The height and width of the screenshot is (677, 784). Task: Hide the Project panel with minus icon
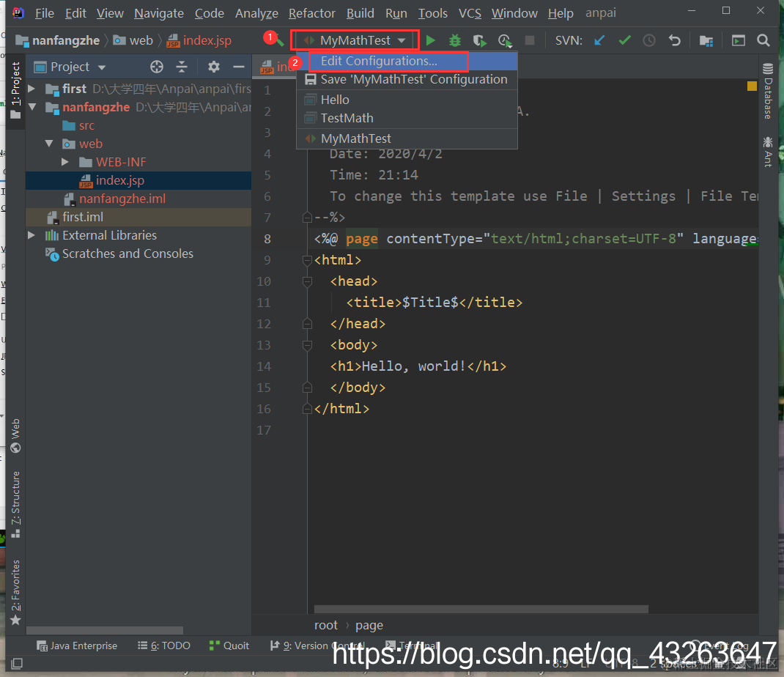click(239, 67)
